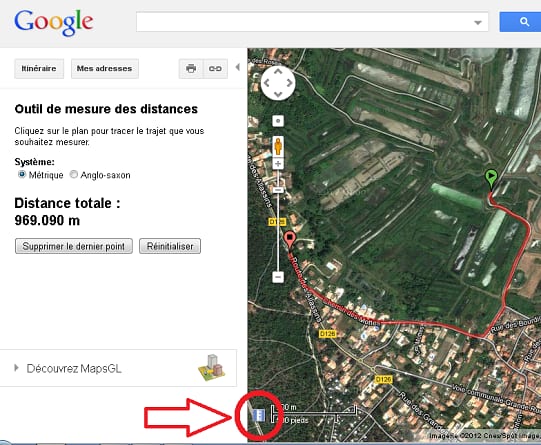Click the red end marker on the map
The width and height of the screenshot is (541, 445).
(290, 240)
